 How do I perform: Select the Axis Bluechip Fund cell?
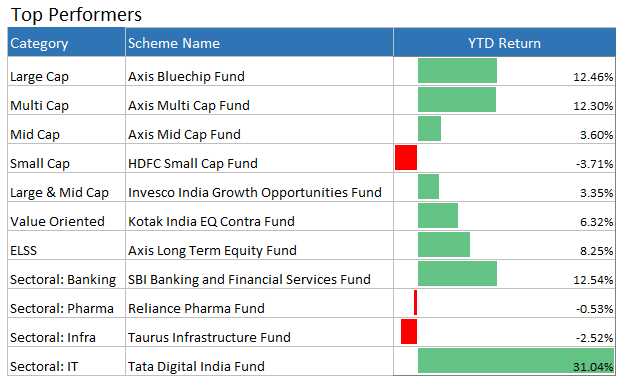coord(259,71)
